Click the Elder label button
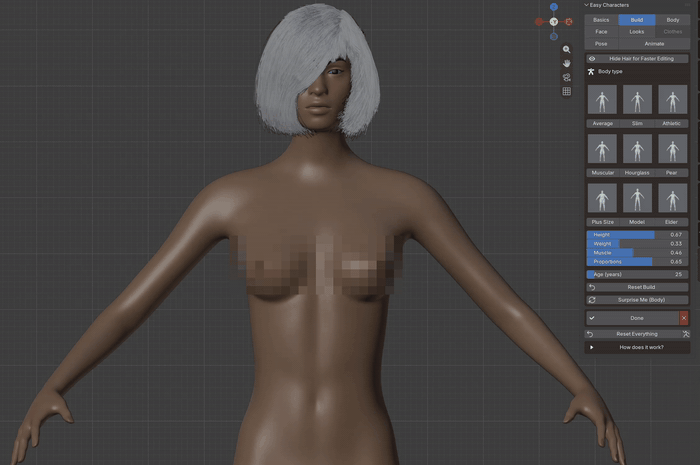Image resolution: width=700 pixels, height=465 pixels. (x=671, y=222)
